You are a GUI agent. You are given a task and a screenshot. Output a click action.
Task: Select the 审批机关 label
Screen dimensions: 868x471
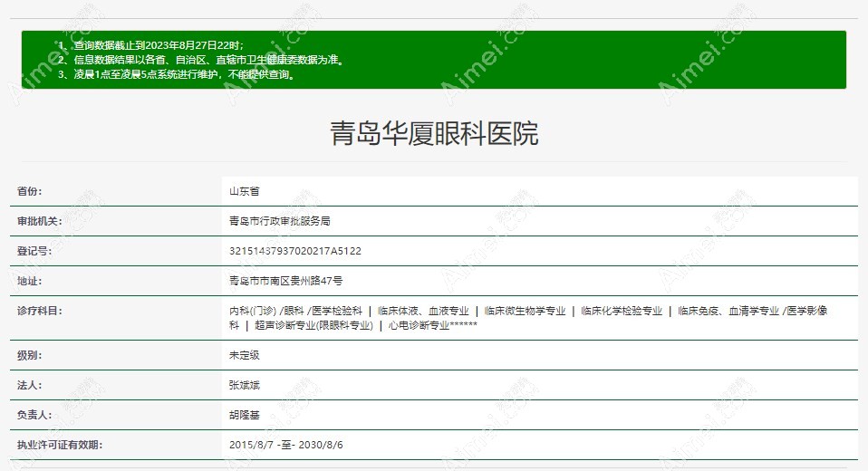click(x=39, y=221)
